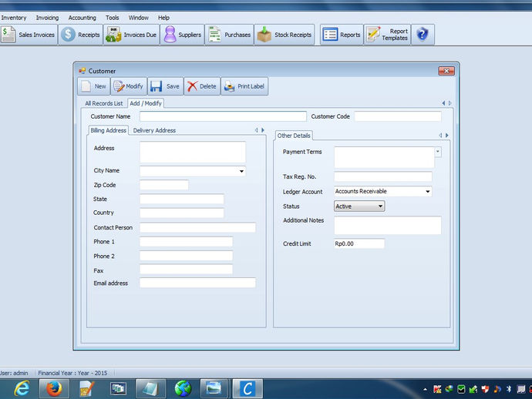Select the Billing Address tab
The image size is (532, 399).
(108, 130)
